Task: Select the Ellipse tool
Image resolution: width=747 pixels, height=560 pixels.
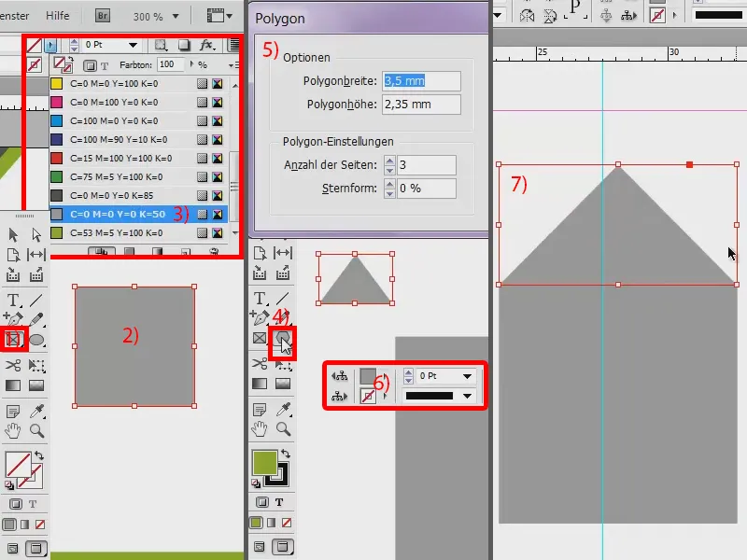Action: point(36,340)
